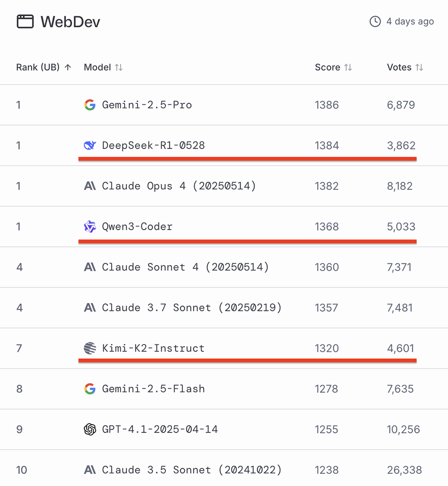Click the Google logo next to Gemini-2.5-Flash
Viewport: 448px width, 486px height.
[90, 389]
